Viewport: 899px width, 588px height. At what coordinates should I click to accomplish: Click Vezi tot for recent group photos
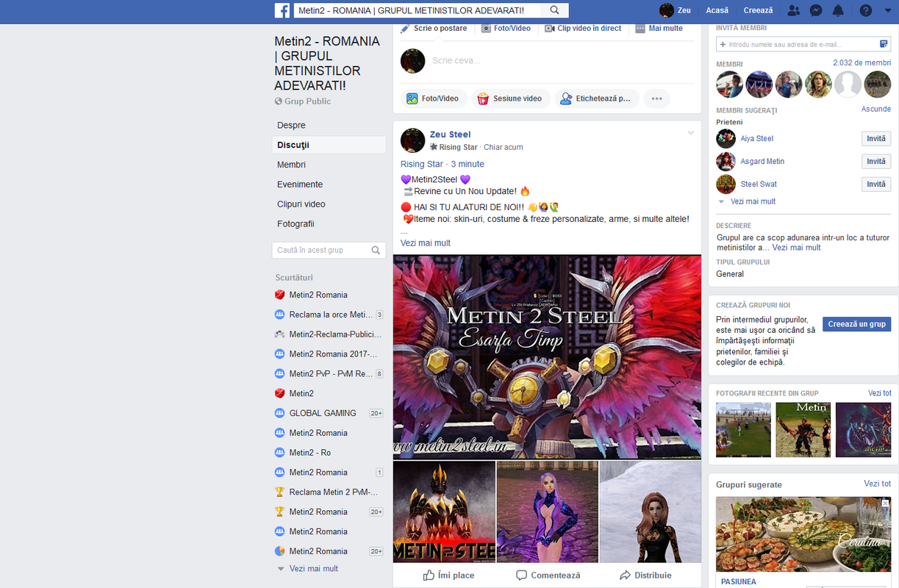(879, 393)
